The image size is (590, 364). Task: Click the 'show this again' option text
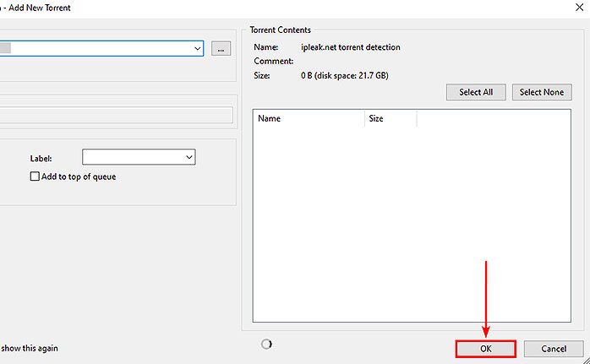[30, 348]
